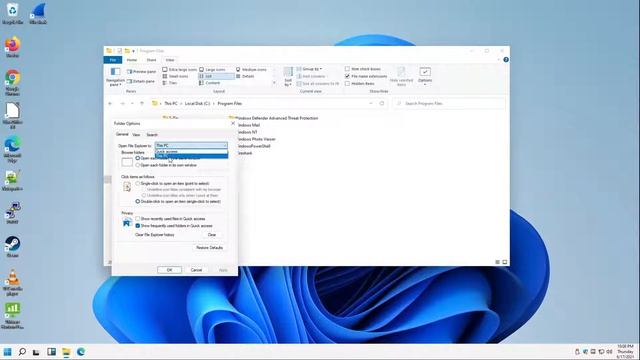This screenshot has height=360, width=640.
Task: Choose Medium icons layout
Action: [x=251, y=70]
